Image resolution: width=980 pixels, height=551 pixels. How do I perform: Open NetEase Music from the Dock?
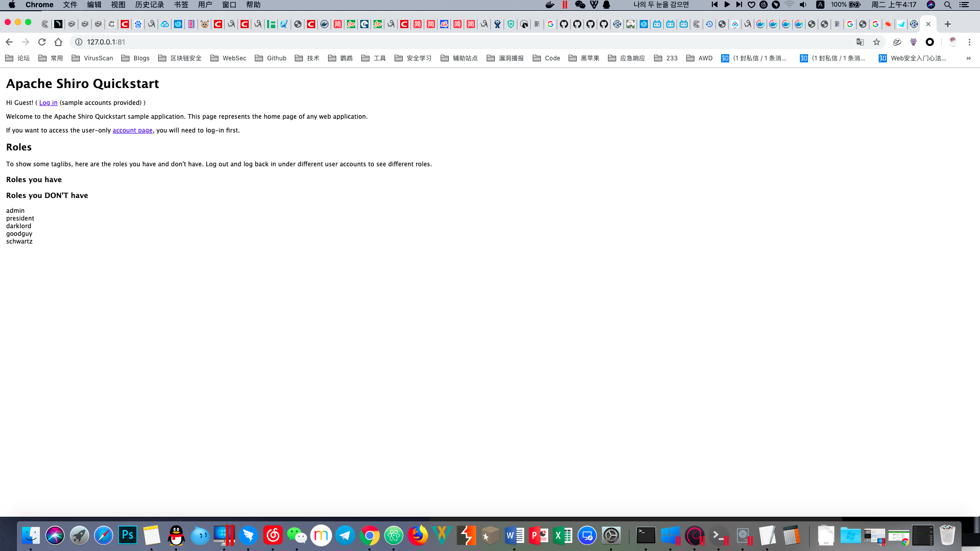coord(273,536)
